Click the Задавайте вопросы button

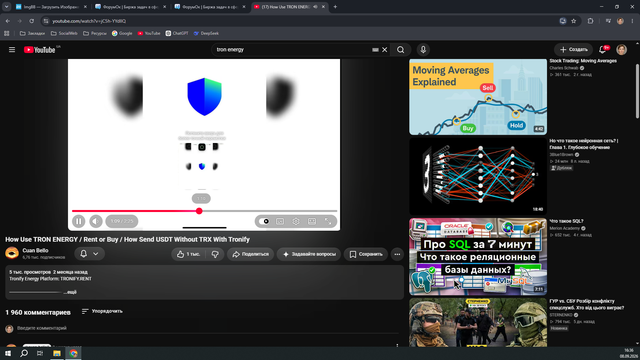coord(309,254)
